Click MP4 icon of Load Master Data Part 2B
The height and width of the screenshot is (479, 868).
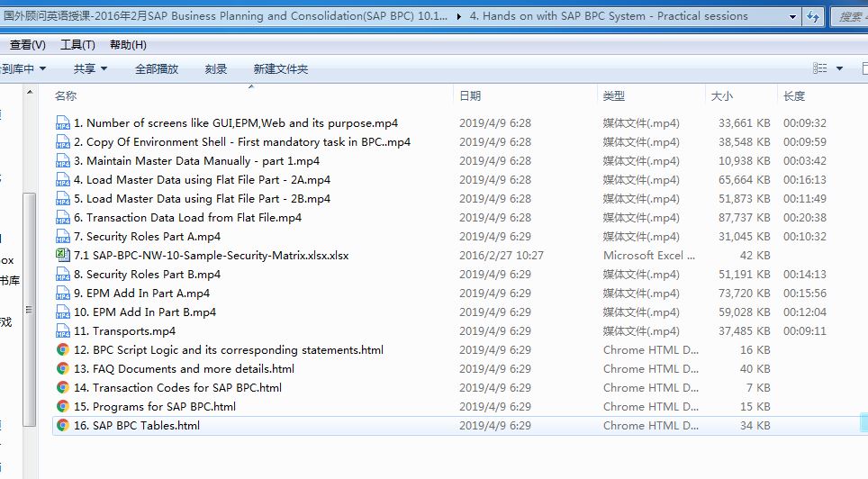click(x=62, y=198)
